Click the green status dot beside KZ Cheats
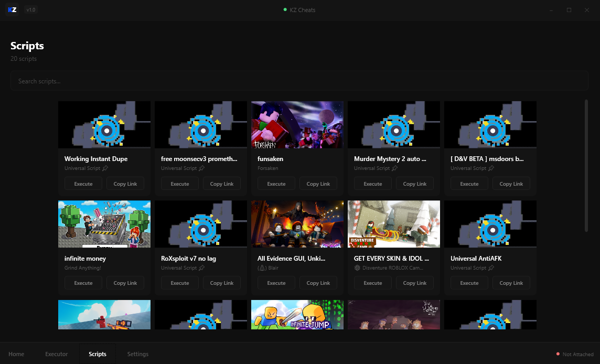This screenshot has height=364, width=600. pos(285,9)
